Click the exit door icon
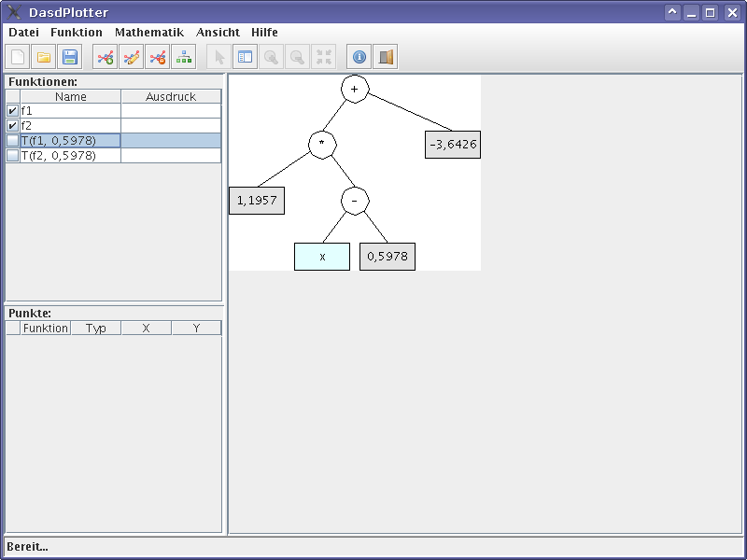747x560 pixels. coord(386,57)
